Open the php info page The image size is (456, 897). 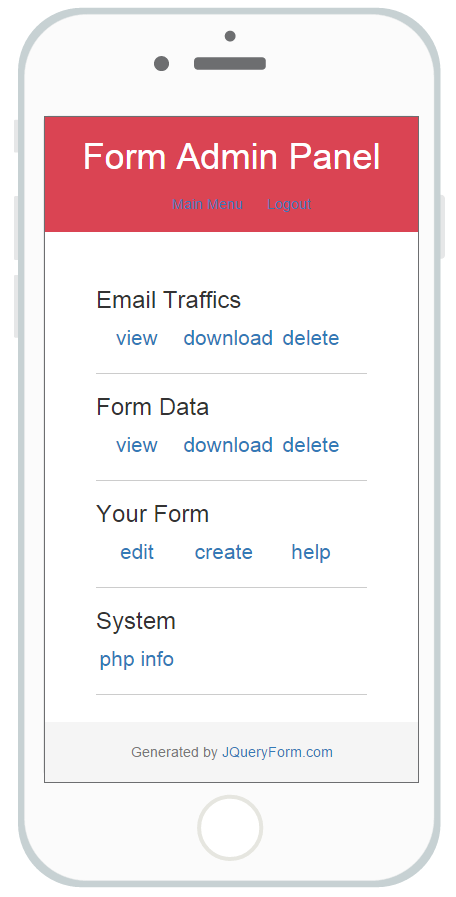(137, 660)
